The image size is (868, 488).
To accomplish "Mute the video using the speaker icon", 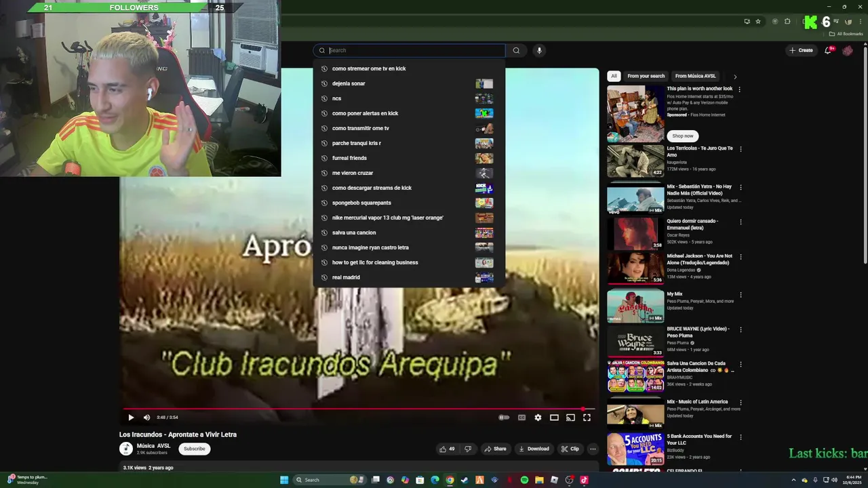I will coord(146,418).
